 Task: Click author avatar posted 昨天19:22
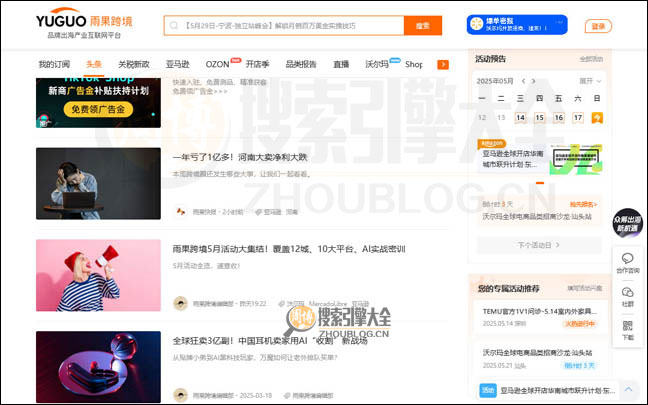coord(181,303)
